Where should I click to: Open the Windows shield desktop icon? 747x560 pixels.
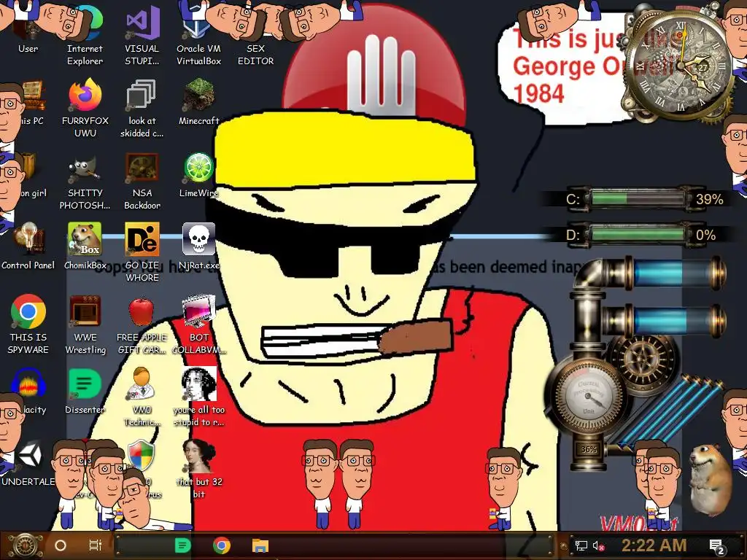pos(142,456)
